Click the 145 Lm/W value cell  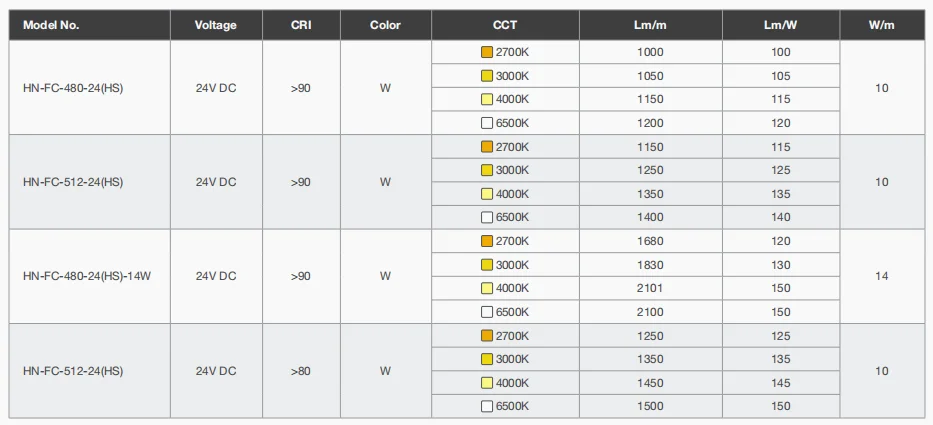click(x=781, y=383)
